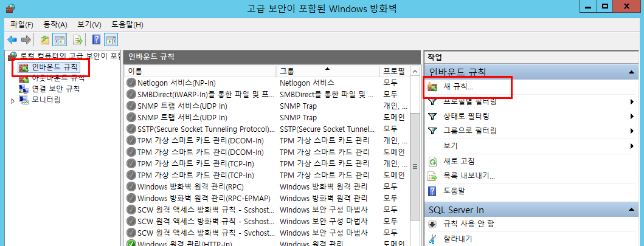Click the rules list vertical scrollbar thumb

tap(415, 166)
